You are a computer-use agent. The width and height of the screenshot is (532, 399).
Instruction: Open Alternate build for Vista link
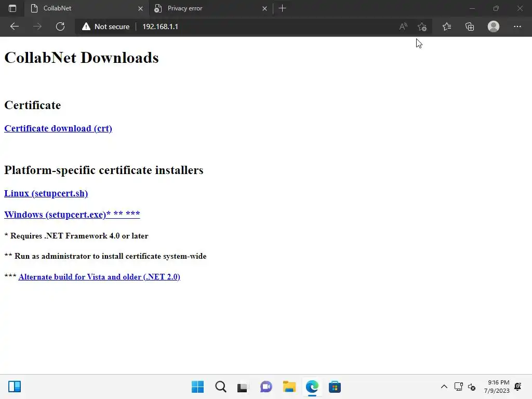(99, 277)
